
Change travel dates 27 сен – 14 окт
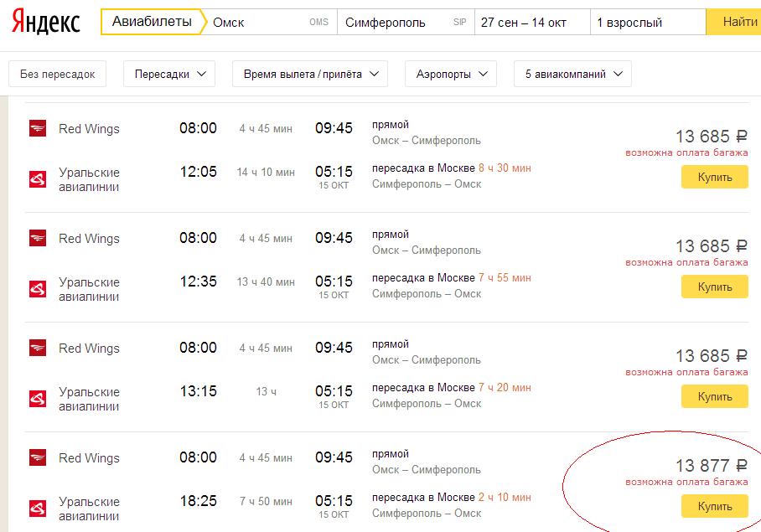point(532,22)
